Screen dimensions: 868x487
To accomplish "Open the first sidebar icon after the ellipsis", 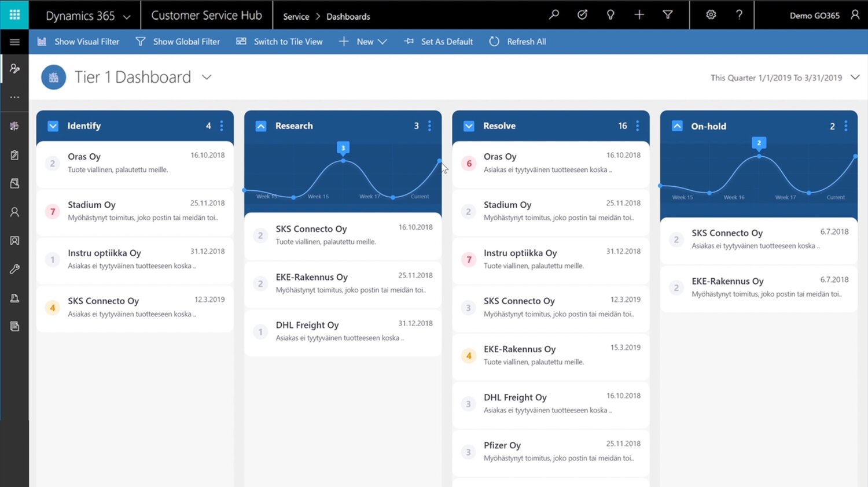I will pyautogui.click(x=14, y=126).
